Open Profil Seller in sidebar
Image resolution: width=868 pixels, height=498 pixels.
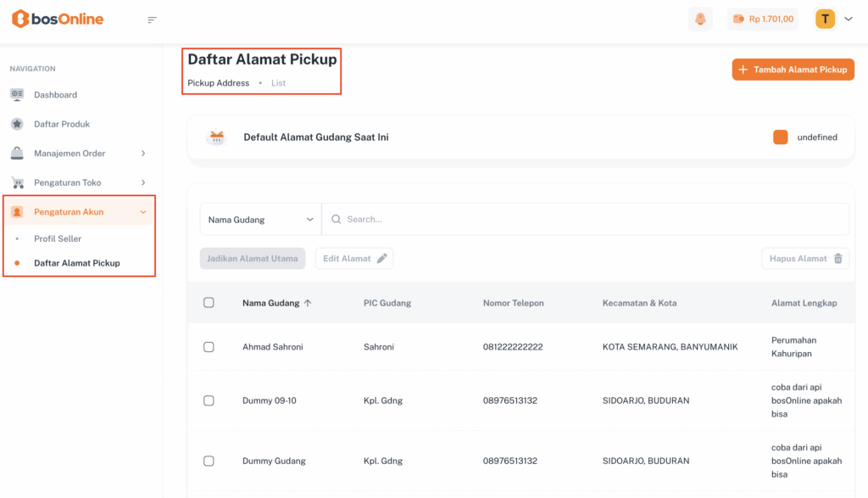[58, 238]
